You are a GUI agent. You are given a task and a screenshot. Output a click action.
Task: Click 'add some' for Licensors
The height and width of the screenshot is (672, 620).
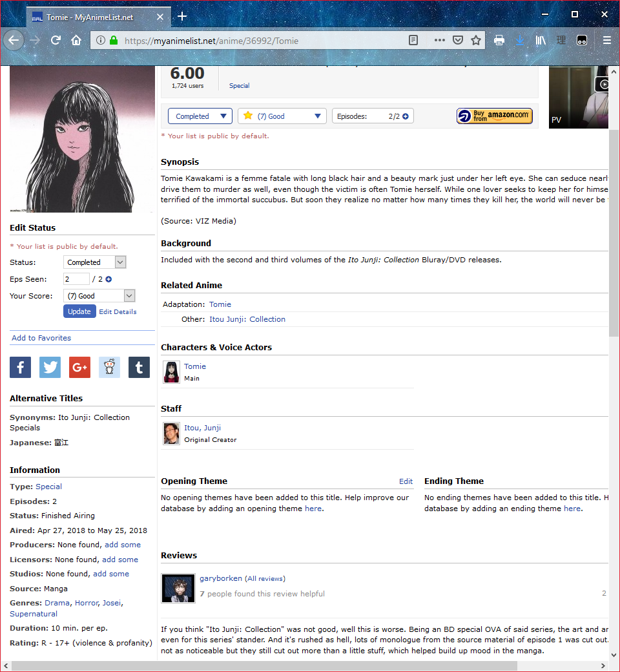click(x=120, y=560)
